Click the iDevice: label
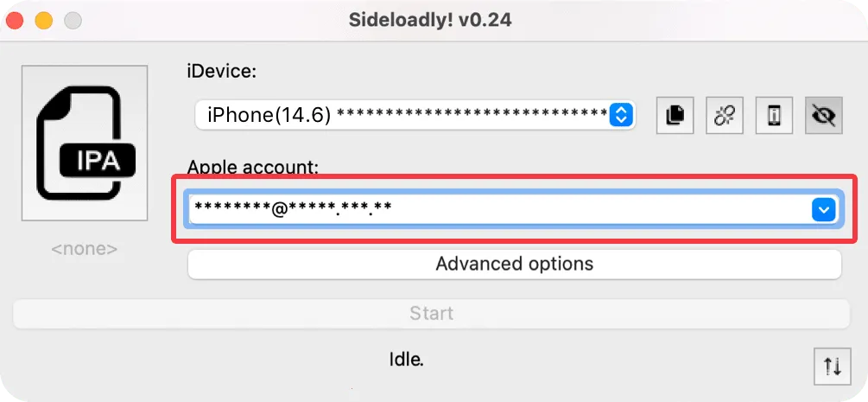Viewport: 868px width, 402px height. (222, 73)
